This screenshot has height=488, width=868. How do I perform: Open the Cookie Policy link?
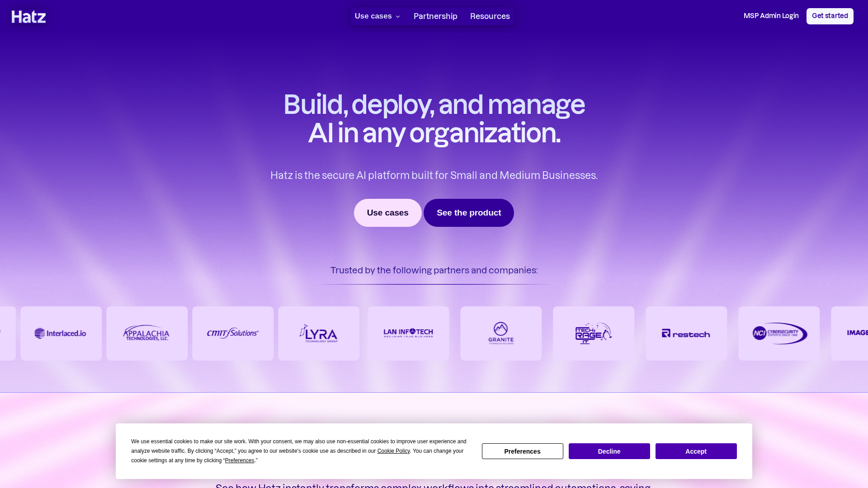393,451
